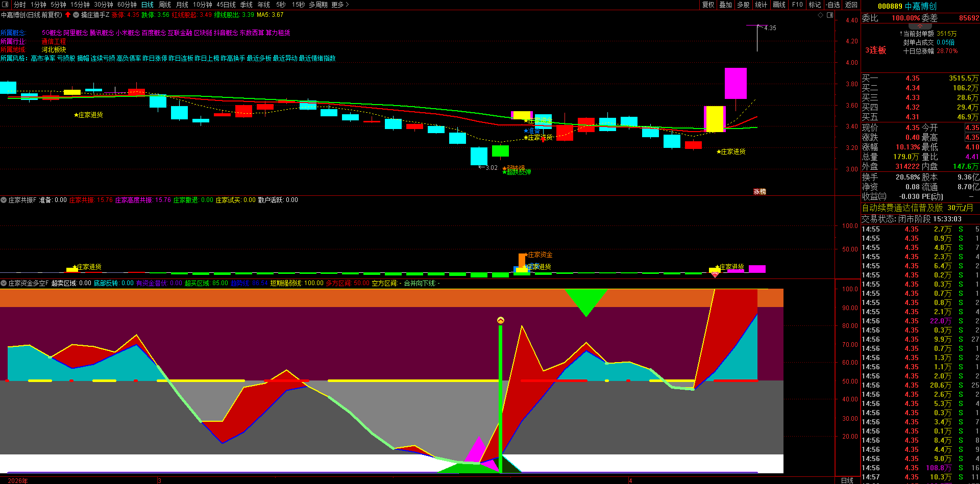
Task: Click the 108.8万 trade row at 14:56
Action: (920, 468)
